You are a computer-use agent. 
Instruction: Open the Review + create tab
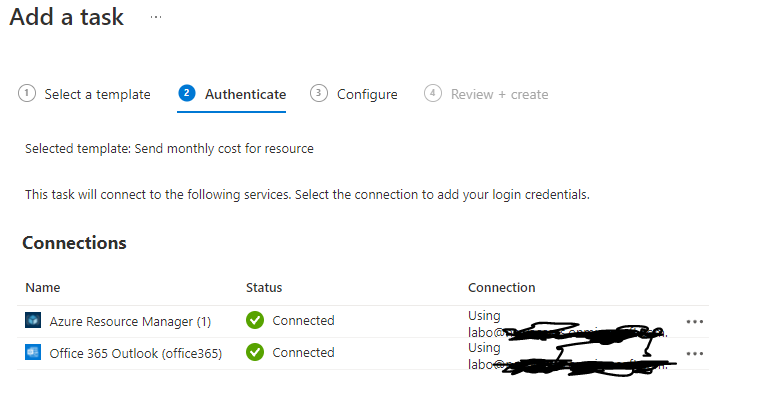[x=499, y=94]
